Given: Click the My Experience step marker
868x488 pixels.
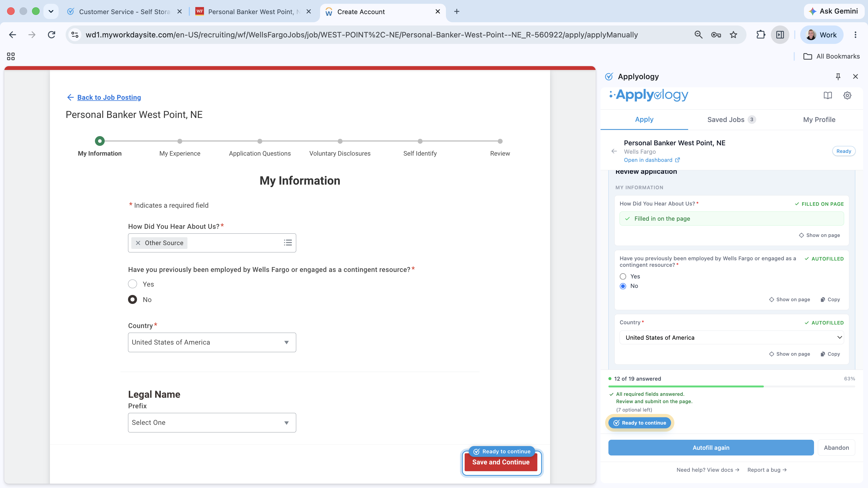Looking at the screenshot, I should (180, 141).
